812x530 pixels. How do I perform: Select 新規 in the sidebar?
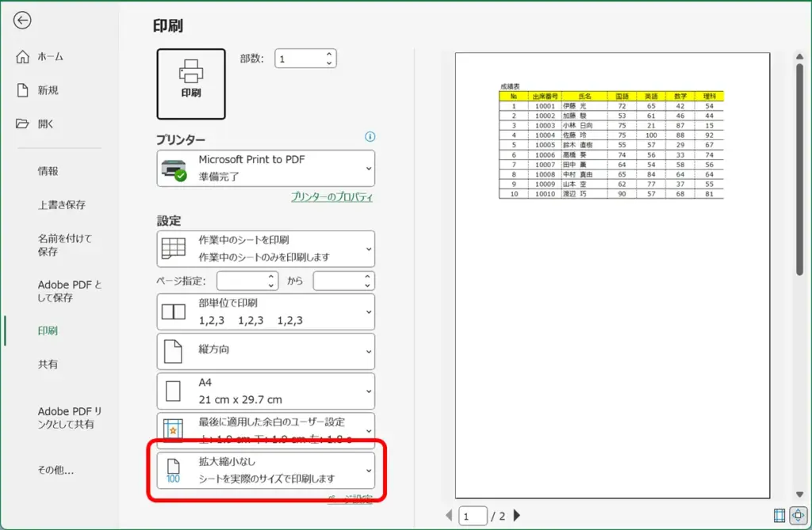point(48,90)
